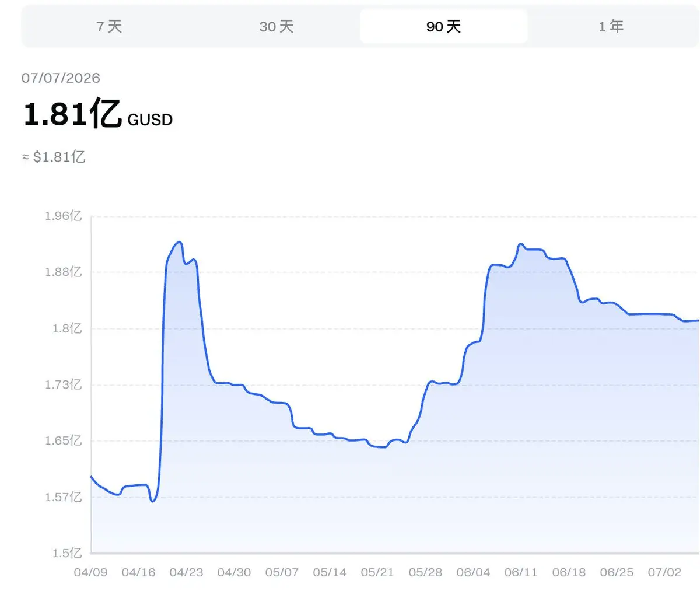Click the 05/07 x-axis date label
700x602 pixels.
pyautogui.click(x=282, y=572)
